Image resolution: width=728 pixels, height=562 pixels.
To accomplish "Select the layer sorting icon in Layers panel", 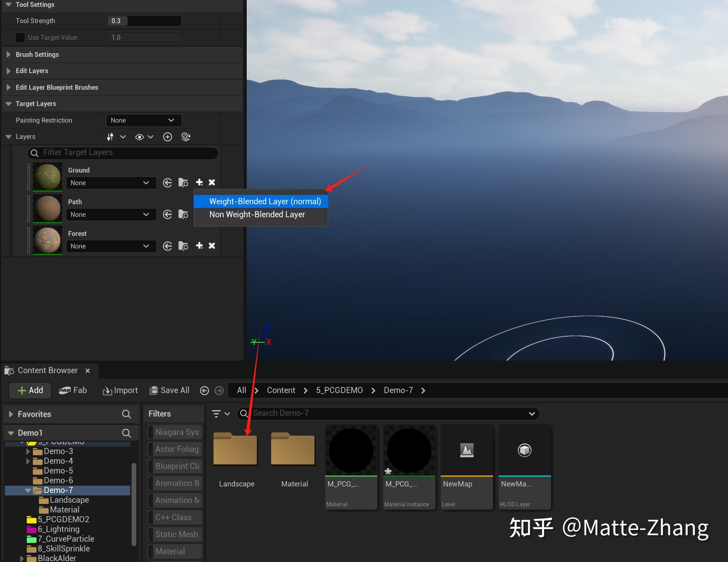I will (x=110, y=137).
